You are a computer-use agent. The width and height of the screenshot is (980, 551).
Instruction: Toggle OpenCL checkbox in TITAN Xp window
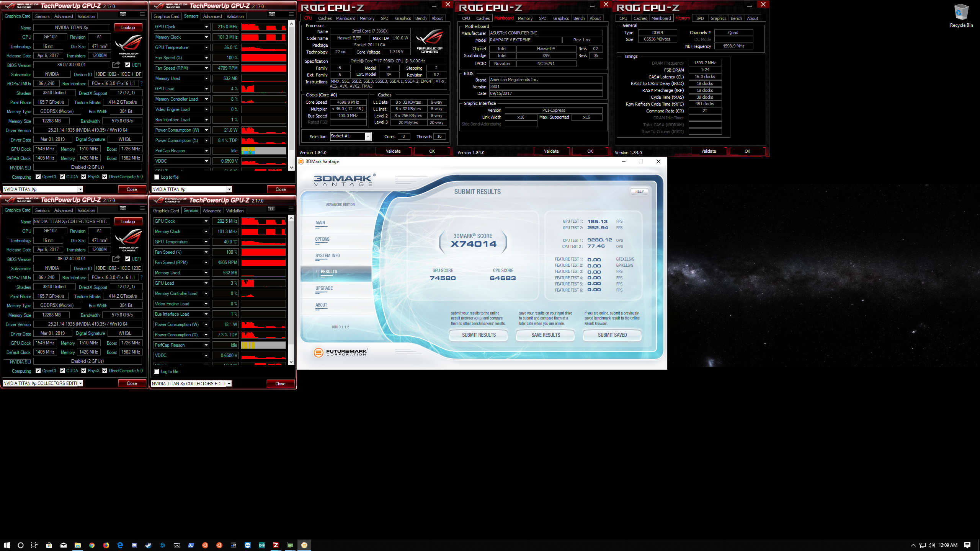(x=38, y=177)
